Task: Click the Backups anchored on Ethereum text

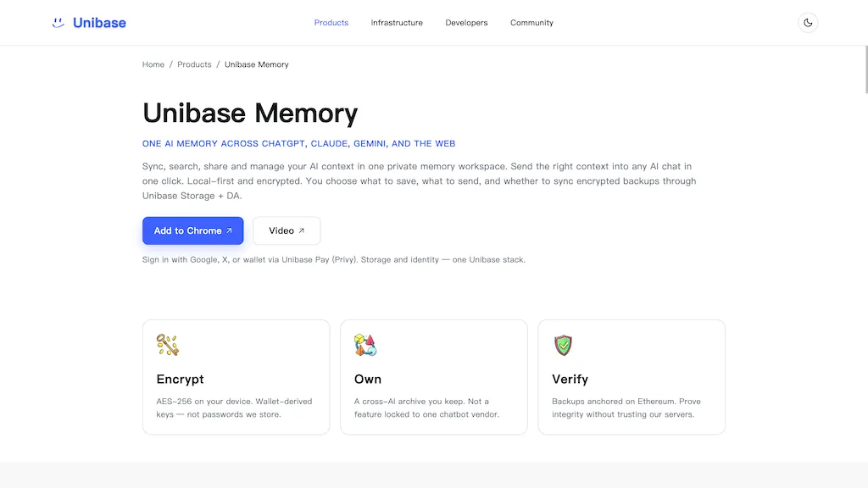Action: pyautogui.click(x=626, y=408)
